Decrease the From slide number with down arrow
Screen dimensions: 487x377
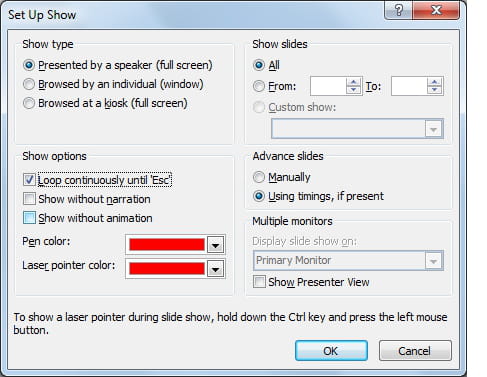click(353, 90)
